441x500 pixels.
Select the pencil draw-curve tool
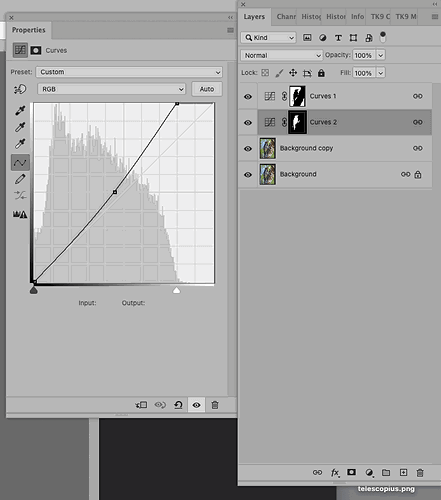coord(20,179)
